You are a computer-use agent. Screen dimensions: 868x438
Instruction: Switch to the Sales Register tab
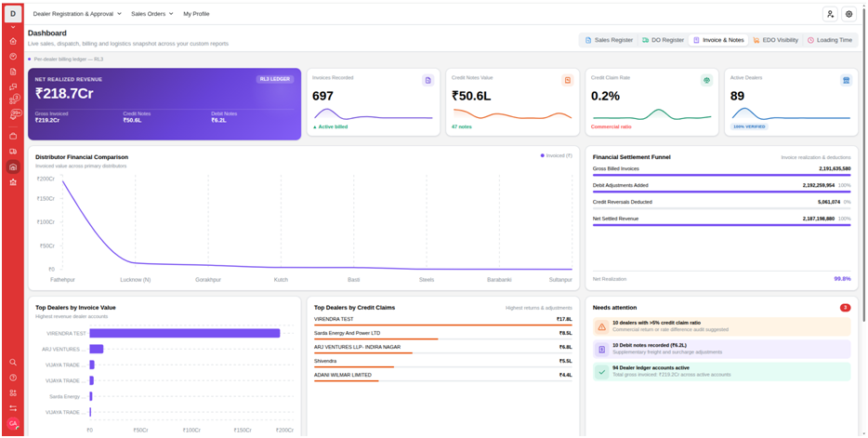tap(609, 40)
